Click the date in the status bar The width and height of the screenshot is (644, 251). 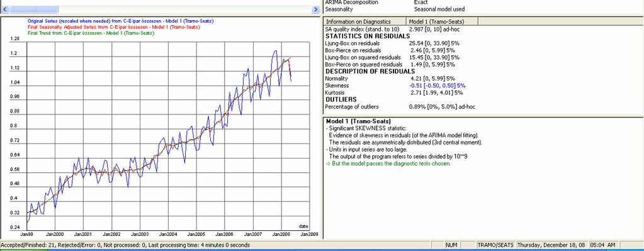point(553,245)
